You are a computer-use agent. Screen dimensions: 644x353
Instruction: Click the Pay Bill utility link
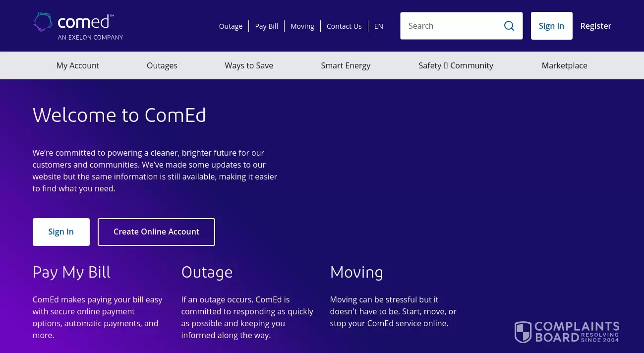coord(266,26)
